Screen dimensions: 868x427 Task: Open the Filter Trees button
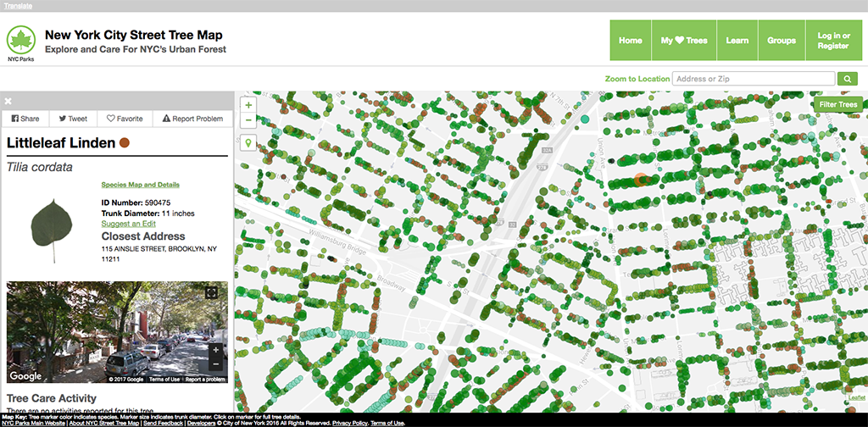coord(838,104)
